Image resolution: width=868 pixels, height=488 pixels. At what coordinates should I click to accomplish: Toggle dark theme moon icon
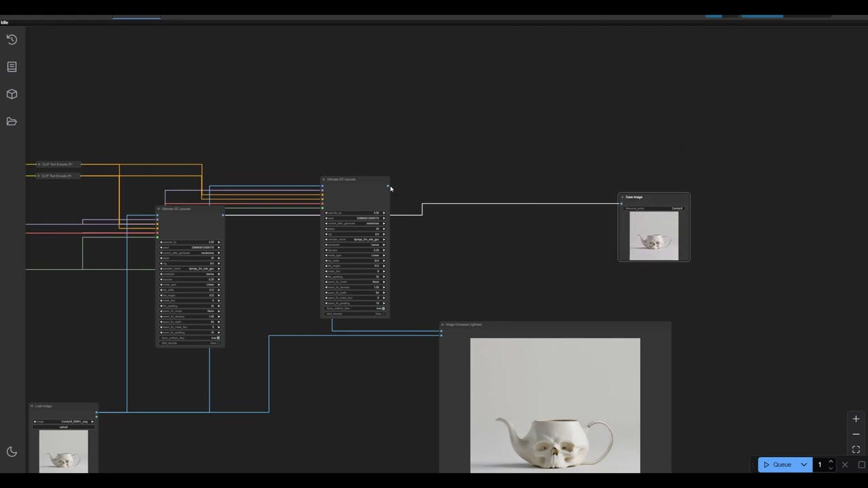12,452
